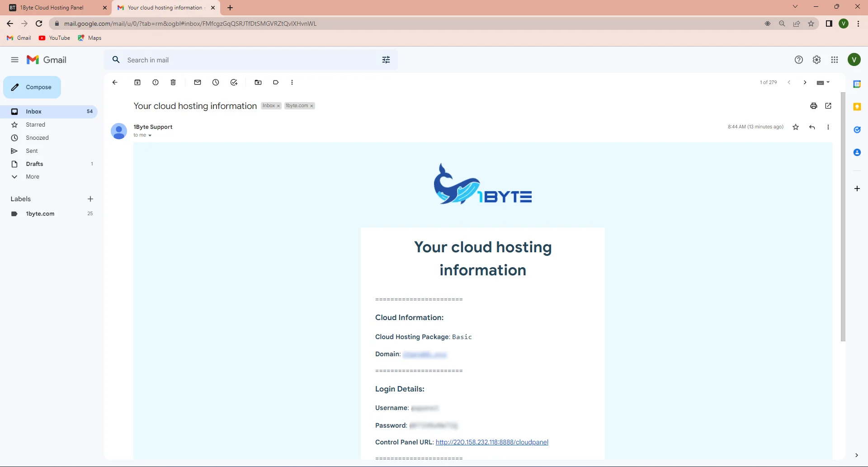868x467 pixels.
Task: Mark the email as unread
Action: pos(198,82)
